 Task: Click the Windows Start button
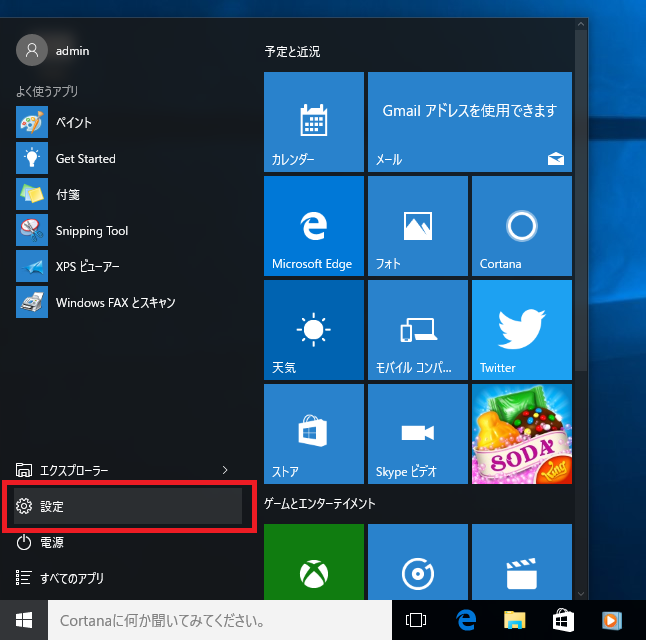pos(24,621)
